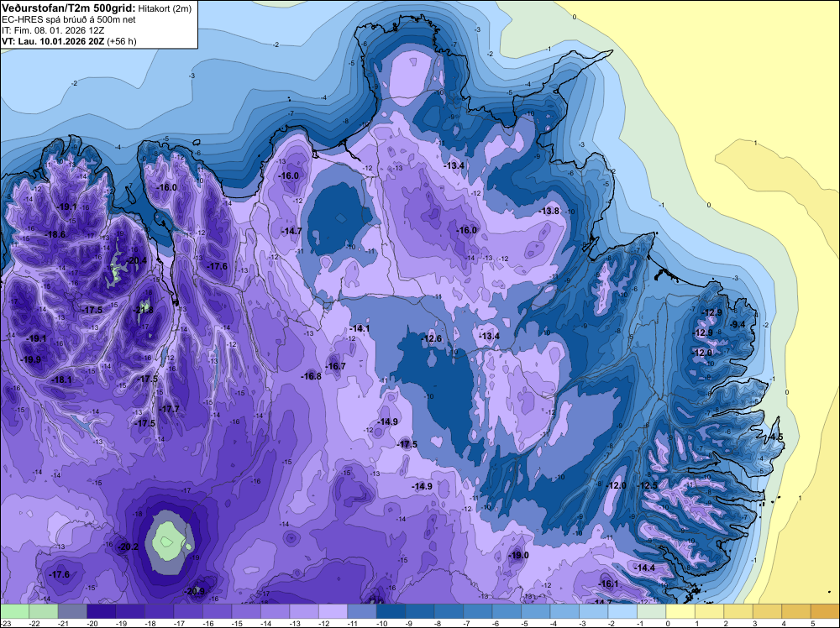
Task: Click the -12.6 temperature value
Action: click(432, 338)
